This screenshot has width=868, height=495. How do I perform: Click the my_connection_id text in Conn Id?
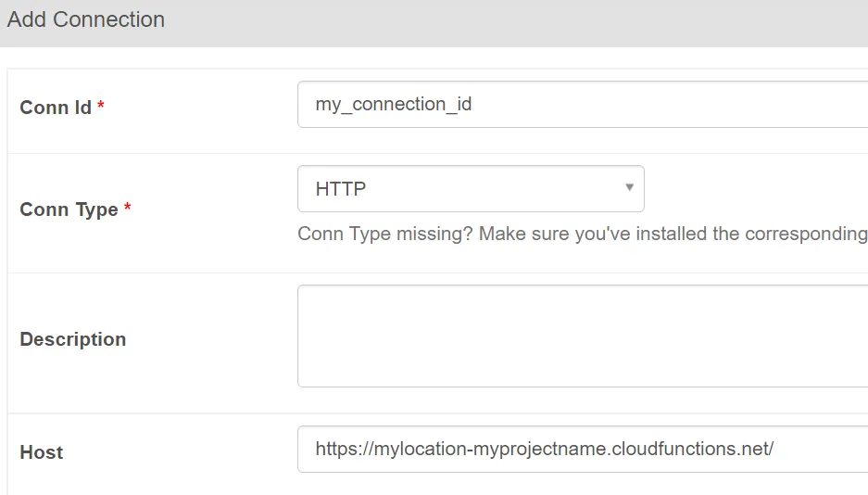pos(394,104)
